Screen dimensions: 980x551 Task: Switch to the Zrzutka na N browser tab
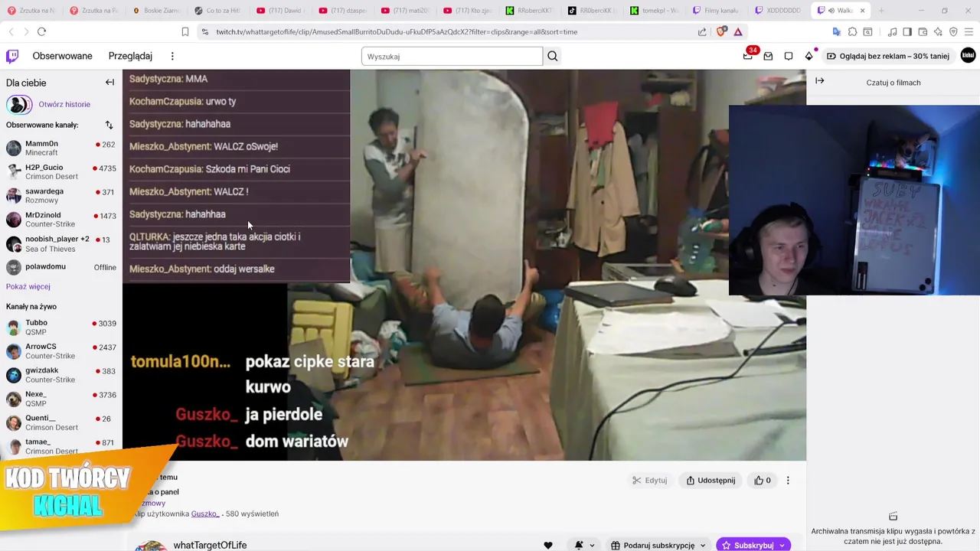31,11
